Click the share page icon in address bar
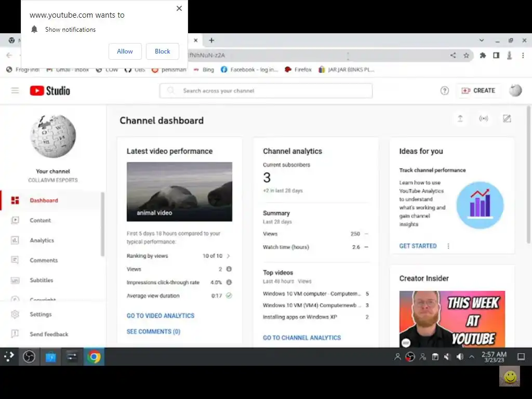The width and height of the screenshot is (532, 399). [453, 55]
